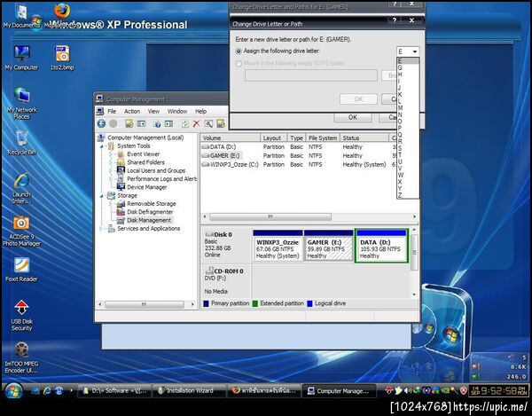Switch to D:\ Software taskbar button
This screenshot has height=416, width=532.
pyautogui.click(x=114, y=391)
